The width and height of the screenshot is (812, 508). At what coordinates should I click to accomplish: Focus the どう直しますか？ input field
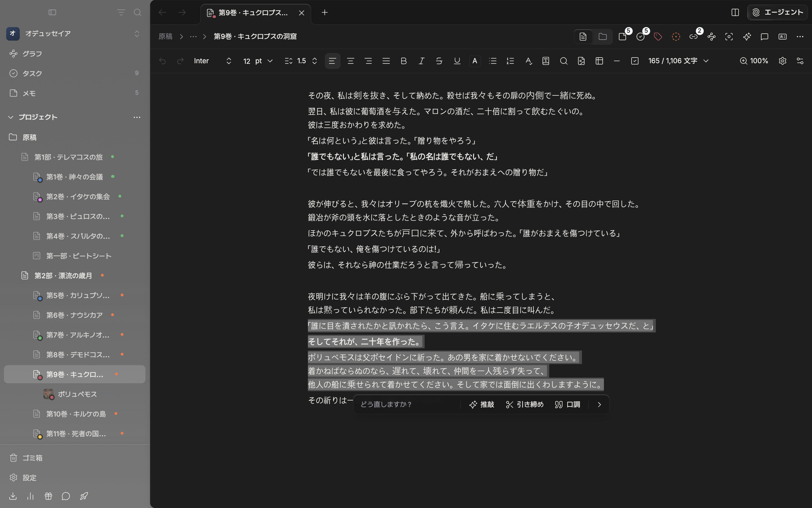pyautogui.click(x=408, y=404)
